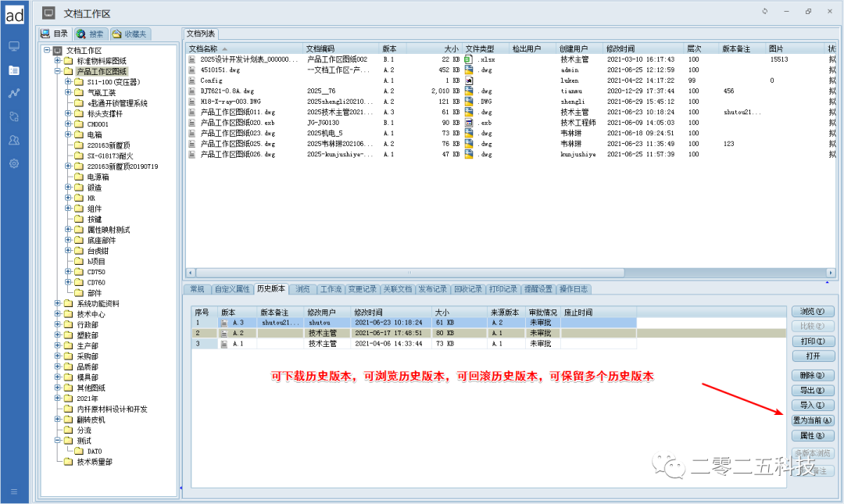Sort by the 修改时间 column header in the document list
The image size is (844, 504).
click(642, 49)
